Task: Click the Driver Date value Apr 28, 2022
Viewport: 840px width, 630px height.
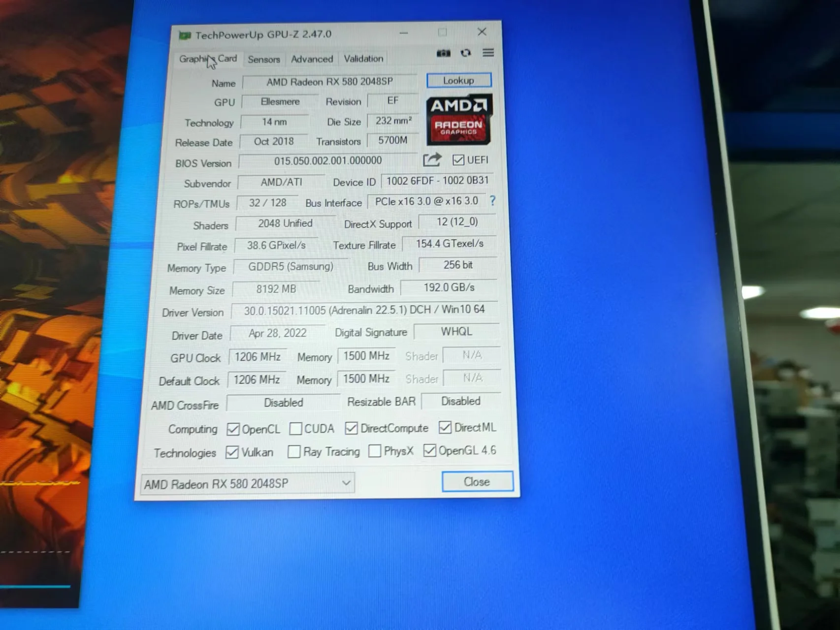Action: 277,333
